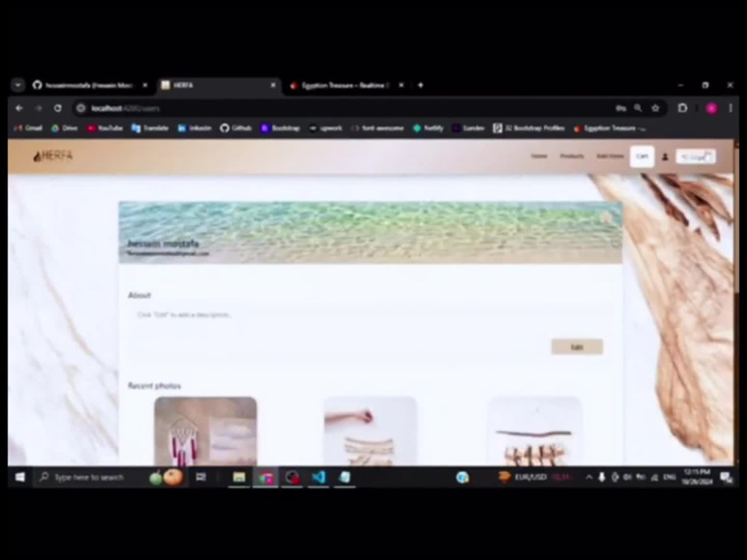747x560 pixels.
Task: Open the 32 Bootstrap Profiles bookmark
Action: tap(529, 128)
